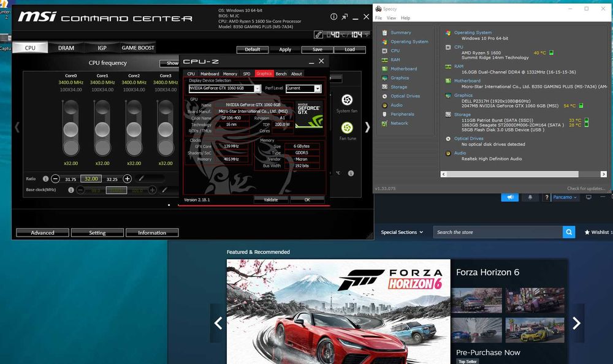Click the thermometer temperature icon in Command Center

point(318,35)
